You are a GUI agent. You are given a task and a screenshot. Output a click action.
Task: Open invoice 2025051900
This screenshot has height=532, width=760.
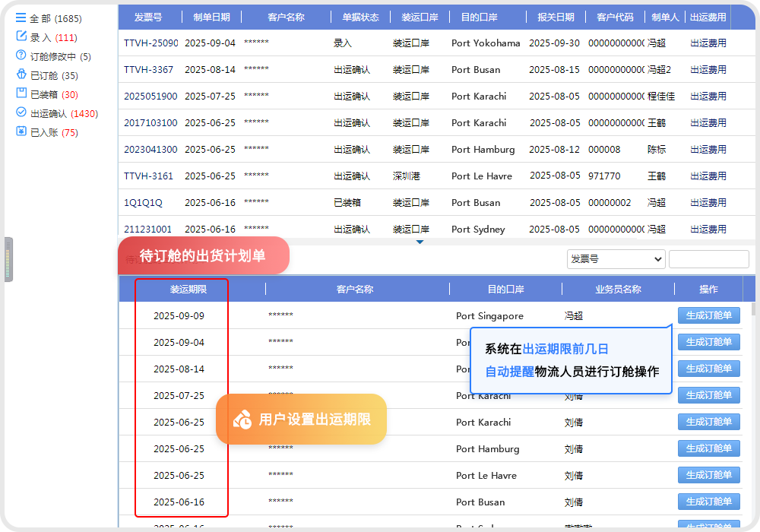click(150, 97)
